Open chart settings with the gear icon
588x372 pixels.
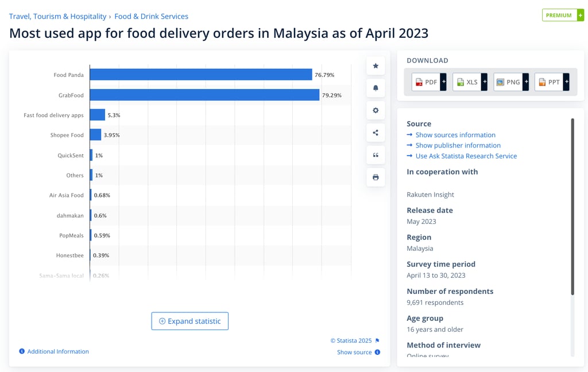(x=376, y=110)
